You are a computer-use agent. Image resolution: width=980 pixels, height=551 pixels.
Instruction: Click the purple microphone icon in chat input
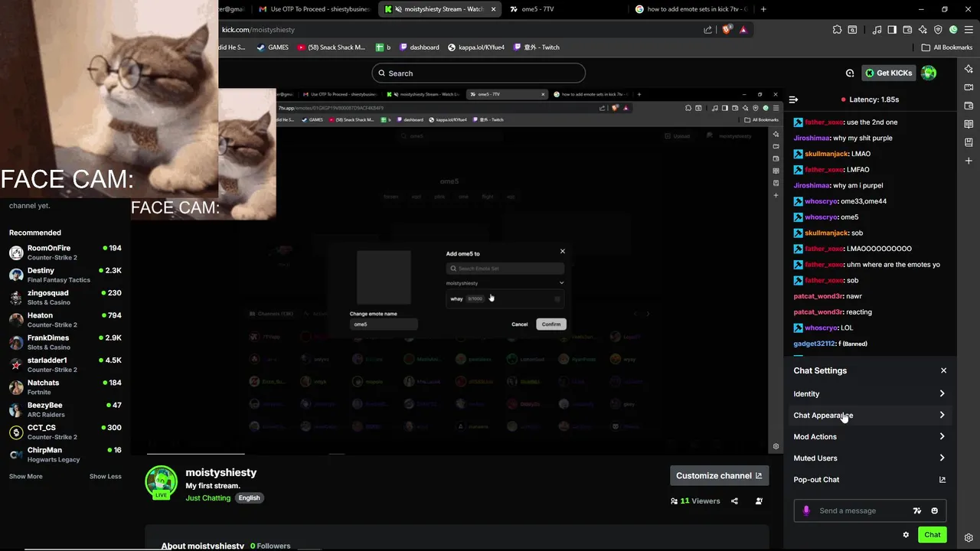click(806, 511)
